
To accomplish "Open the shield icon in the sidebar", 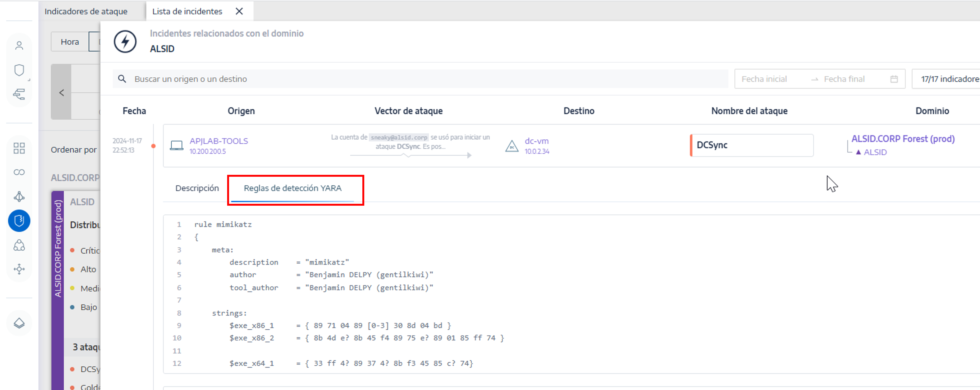I will click(x=19, y=70).
